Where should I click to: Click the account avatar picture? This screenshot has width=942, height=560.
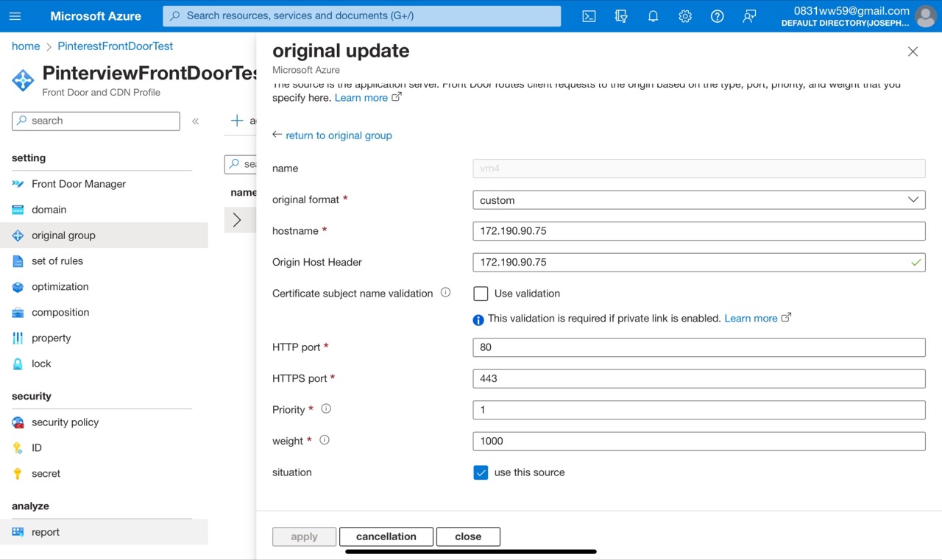click(926, 16)
